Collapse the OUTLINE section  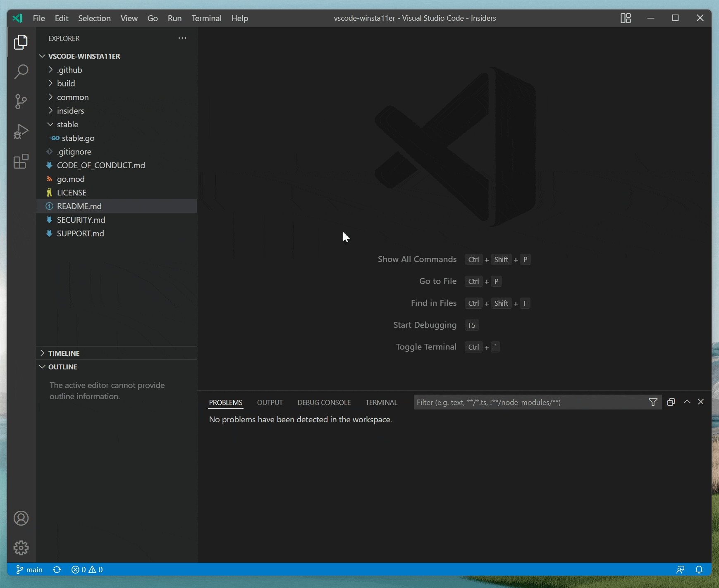(117, 367)
